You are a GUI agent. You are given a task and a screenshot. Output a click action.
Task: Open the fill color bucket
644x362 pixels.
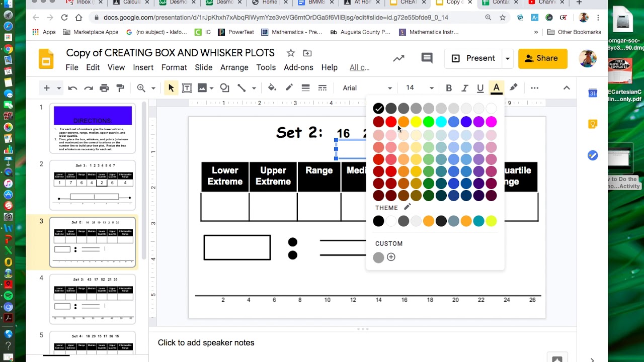coord(272,88)
